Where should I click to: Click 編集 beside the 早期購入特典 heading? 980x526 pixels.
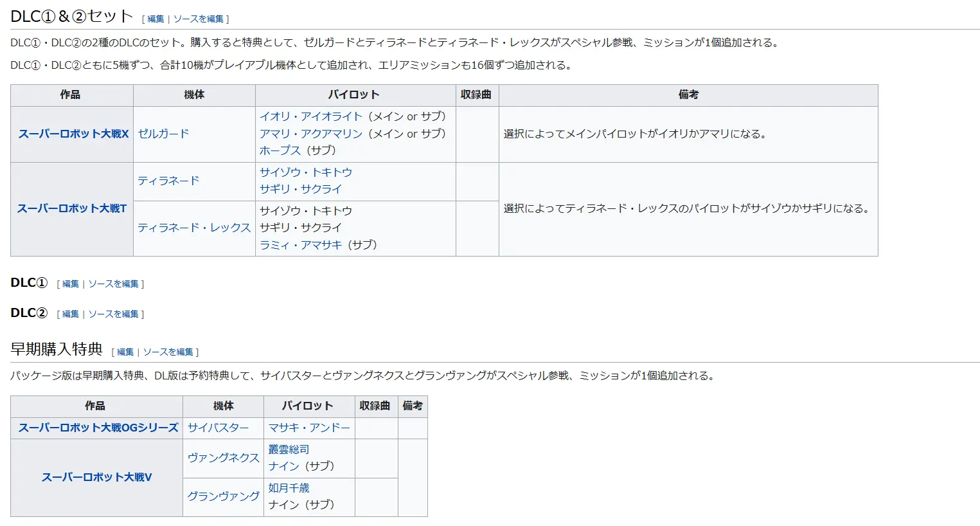click(125, 352)
